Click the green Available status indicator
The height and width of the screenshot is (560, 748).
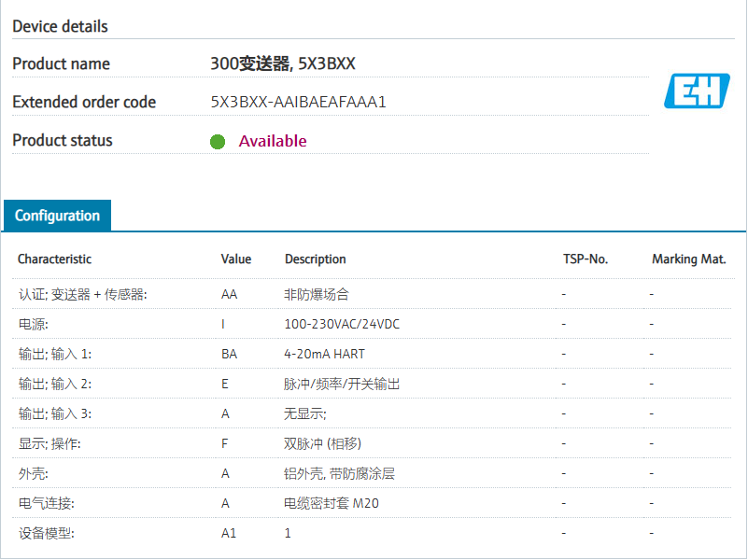(218, 142)
